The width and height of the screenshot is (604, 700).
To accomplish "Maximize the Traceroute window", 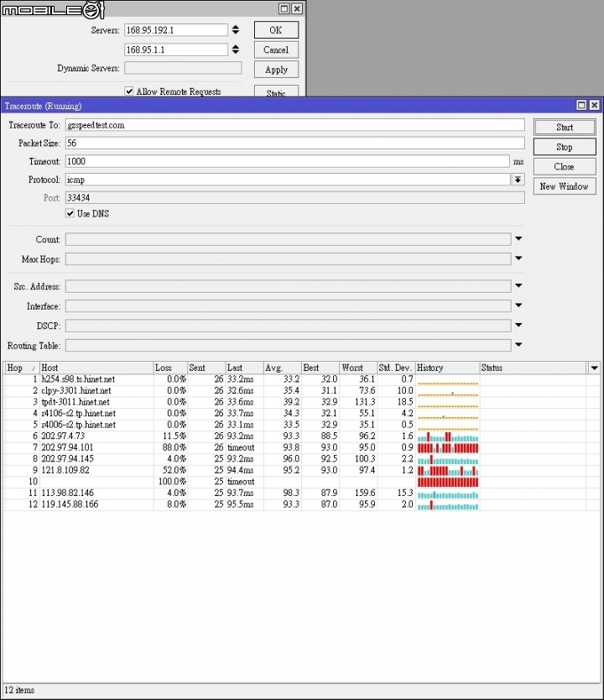I will [x=581, y=105].
